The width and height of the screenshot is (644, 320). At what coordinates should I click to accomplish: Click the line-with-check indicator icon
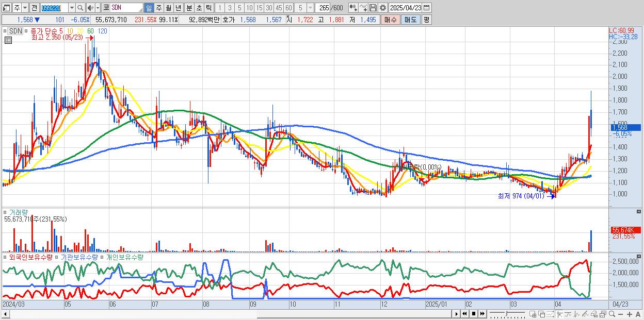(363, 8)
